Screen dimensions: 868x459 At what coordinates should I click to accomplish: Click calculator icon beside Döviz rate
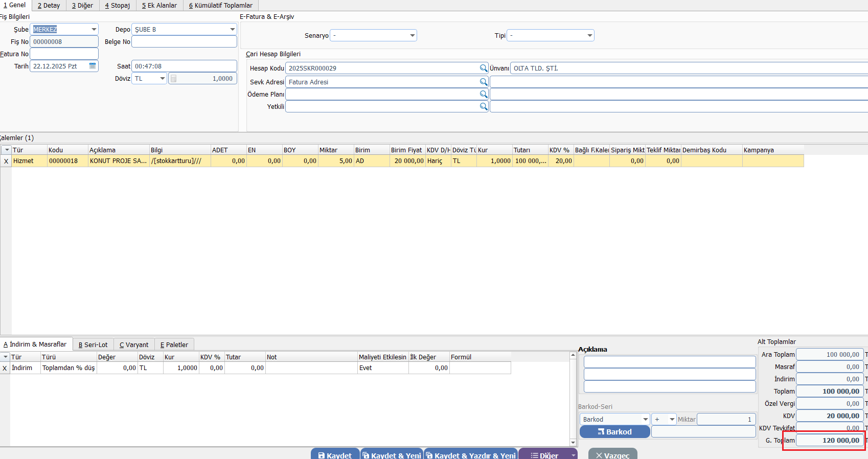174,79
